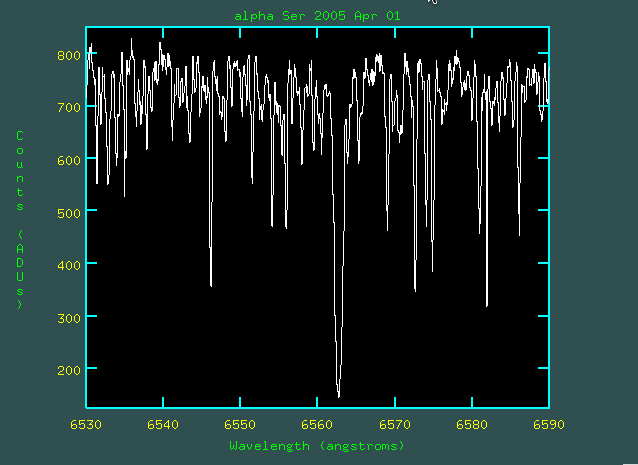Click the x-axis value 6550
638x465 pixels.
(240, 425)
